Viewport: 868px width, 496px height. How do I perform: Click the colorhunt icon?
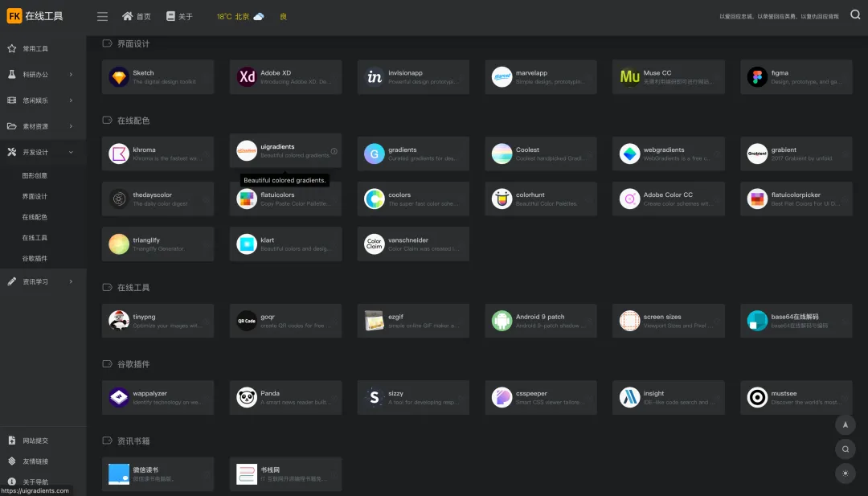click(x=502, y=199)
